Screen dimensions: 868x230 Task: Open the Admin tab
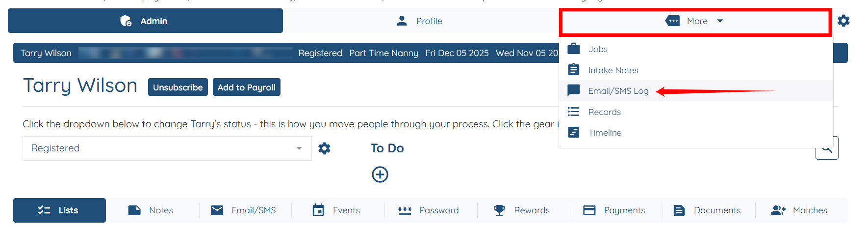[x=145, y=21]
